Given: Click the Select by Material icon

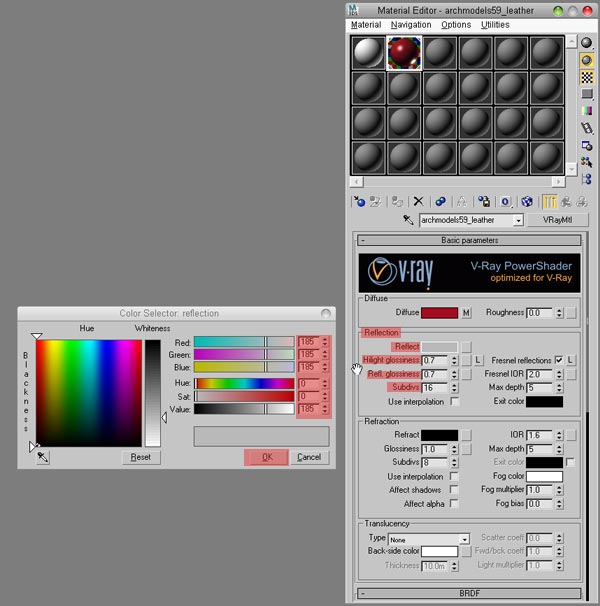Looking at the screenshot, I should (x=586, y=162).
